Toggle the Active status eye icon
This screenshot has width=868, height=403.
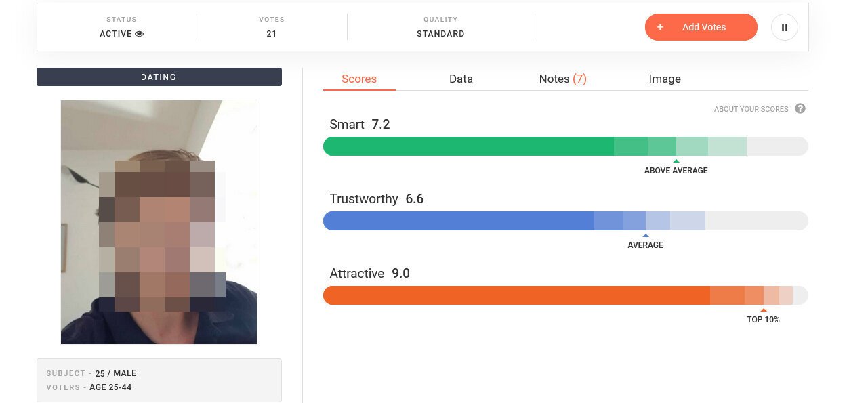(140, 33)
